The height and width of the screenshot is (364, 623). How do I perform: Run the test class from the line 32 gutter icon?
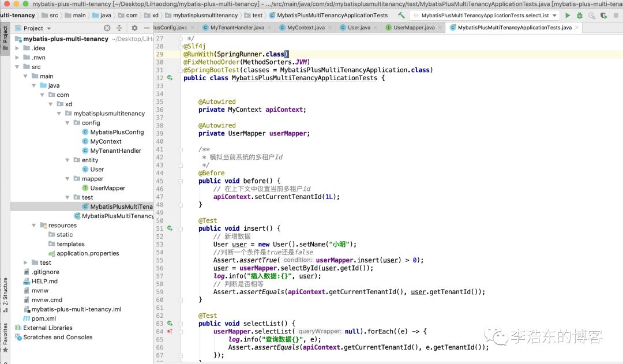coord(170,78)
